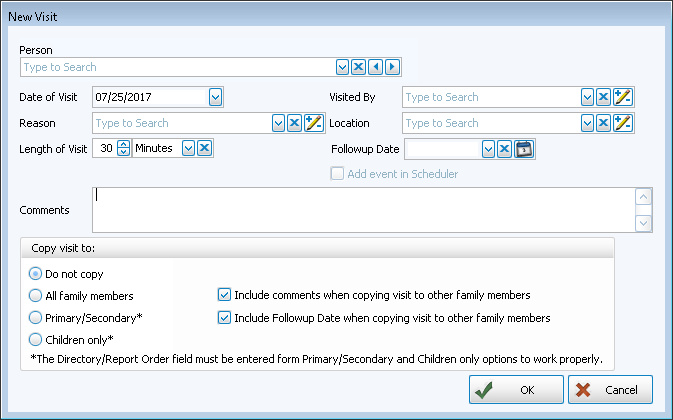Expand the Location dropdown list
673x420 pixels.
pos(587,123)
